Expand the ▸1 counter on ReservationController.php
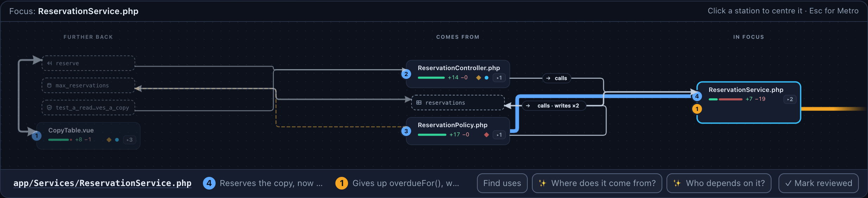The height and width of the screenshot is (198, 868). pos(499,78)
